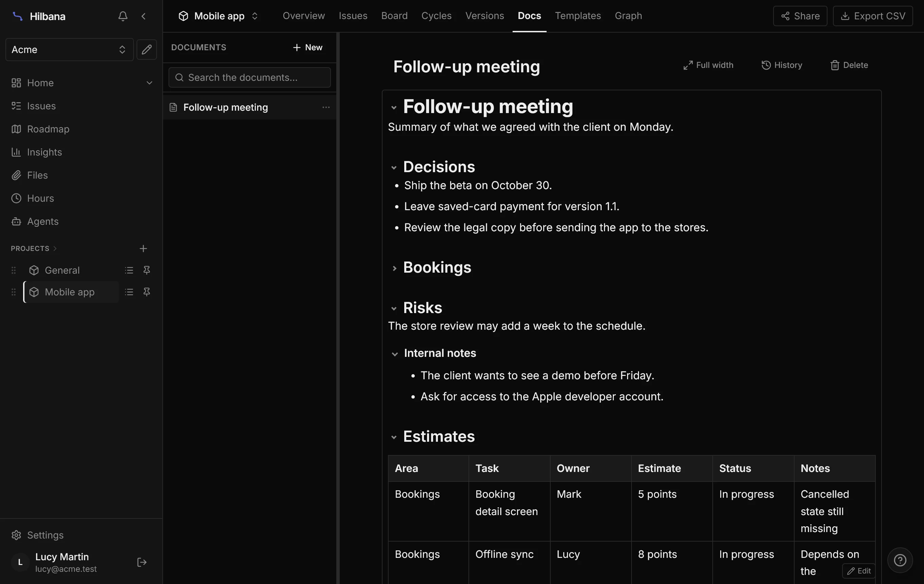The image size is (924, 584).
Task: Expand the PROJECTS section header
Action: click(x=34, y=249)
